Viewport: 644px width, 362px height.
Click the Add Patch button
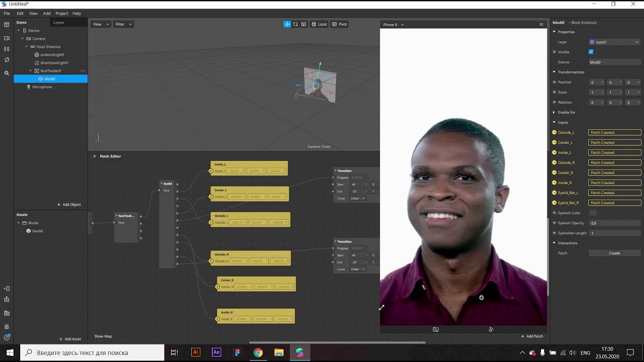[x=532, y=336]
